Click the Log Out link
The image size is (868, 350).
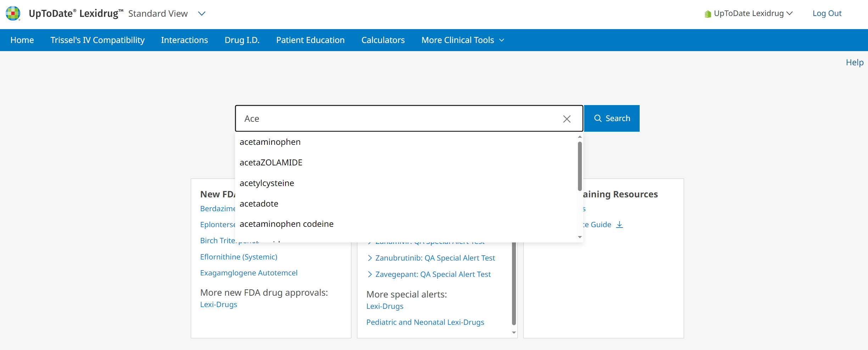point(827,13)
